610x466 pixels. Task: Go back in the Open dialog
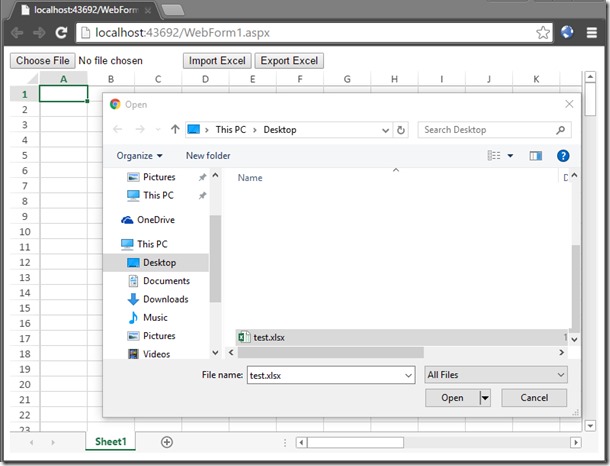pos(117,129)
